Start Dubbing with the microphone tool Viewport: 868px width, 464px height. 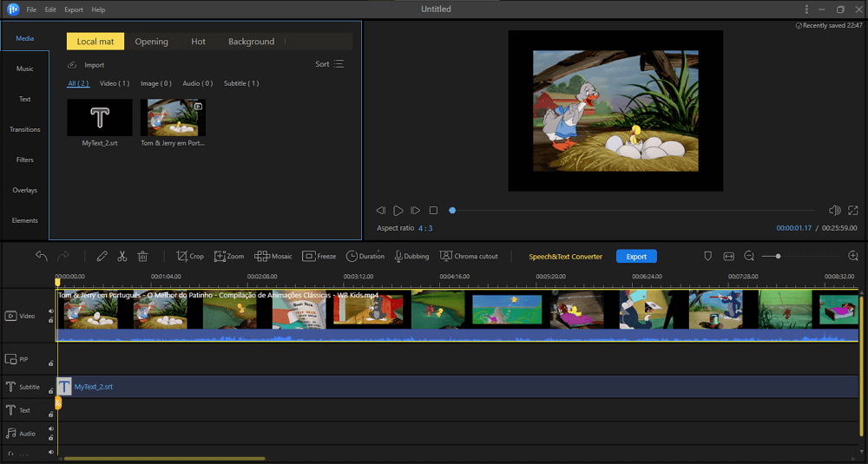point(411,256)
